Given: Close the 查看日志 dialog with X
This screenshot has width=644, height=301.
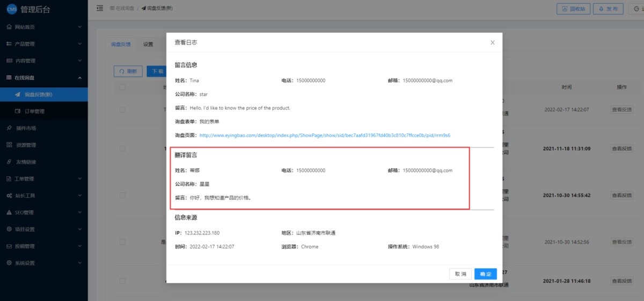Looking at the screenshot, I should point(492,42).
